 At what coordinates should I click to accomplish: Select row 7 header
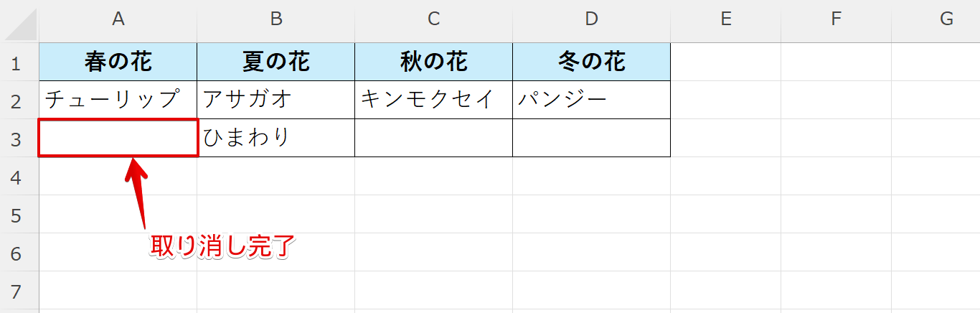pyautogui.click(x=19, y=291)
